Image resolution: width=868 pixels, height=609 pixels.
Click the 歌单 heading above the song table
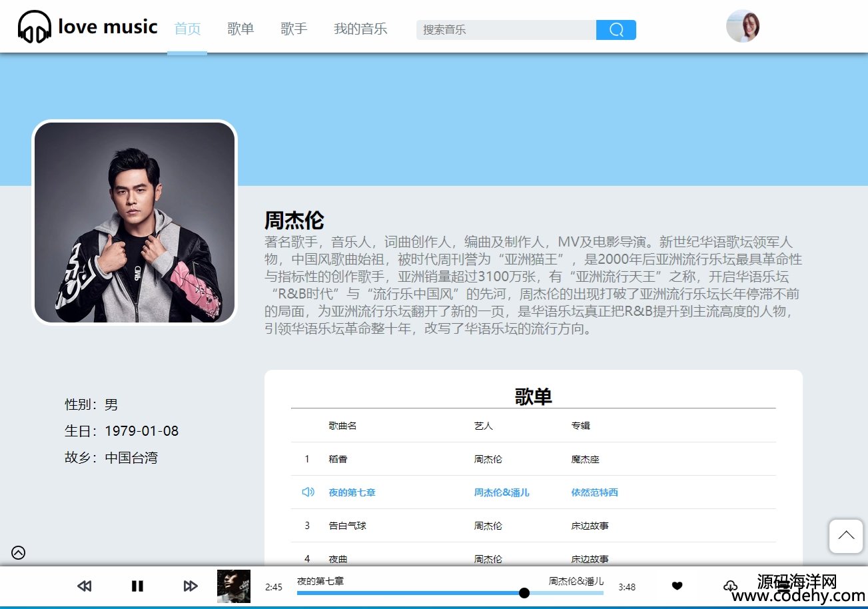tap(534, 396)
